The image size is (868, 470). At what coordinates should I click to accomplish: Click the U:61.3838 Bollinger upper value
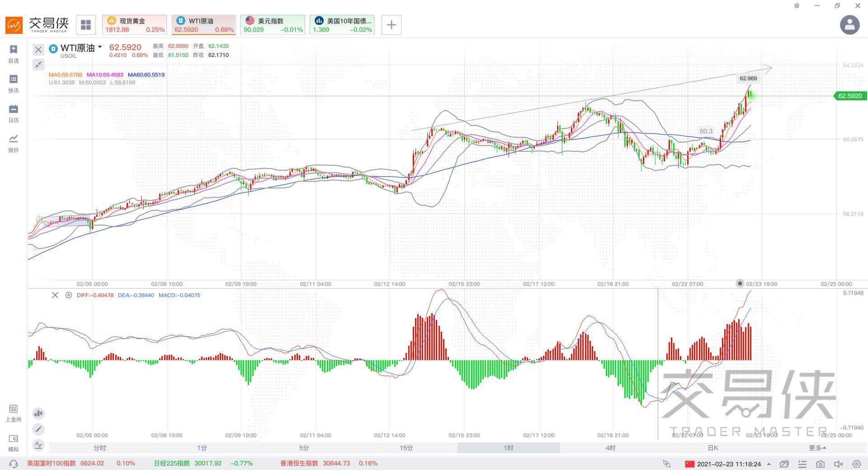pos(61,83)
